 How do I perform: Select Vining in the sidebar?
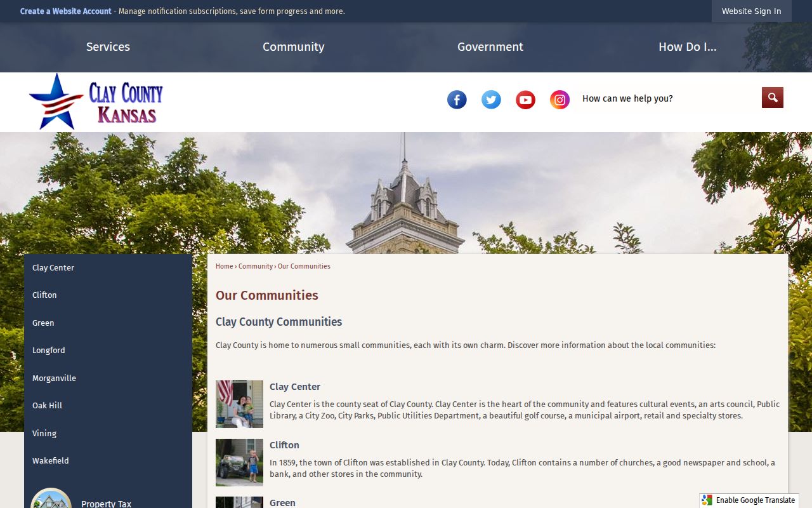click(108, 434)
